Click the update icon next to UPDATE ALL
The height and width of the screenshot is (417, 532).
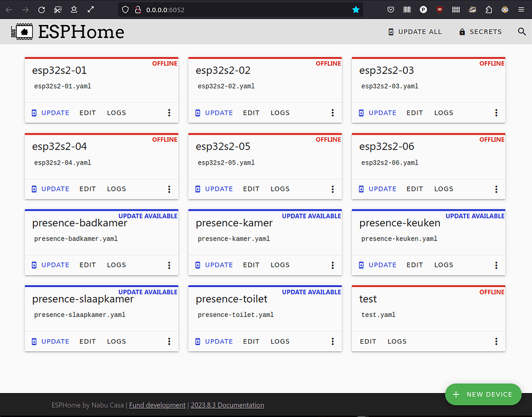click(x=391, y=32)
